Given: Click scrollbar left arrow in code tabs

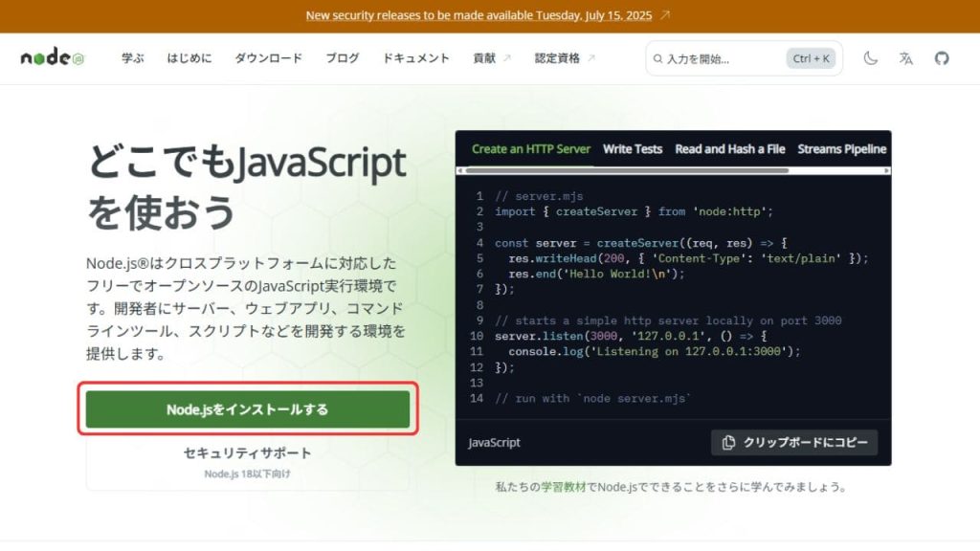Looking at the screenshot, I should click(x=460, y=170).
